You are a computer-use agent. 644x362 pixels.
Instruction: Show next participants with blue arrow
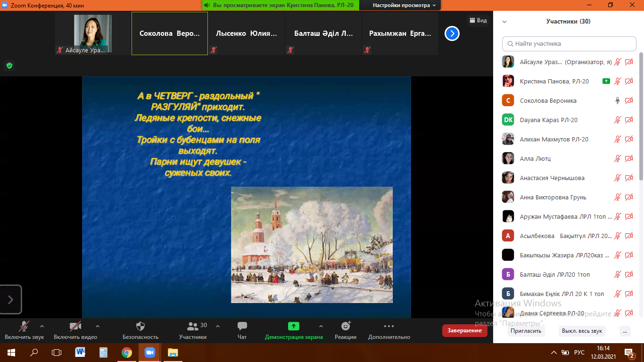pyautogui.click(x=452, y=33)
